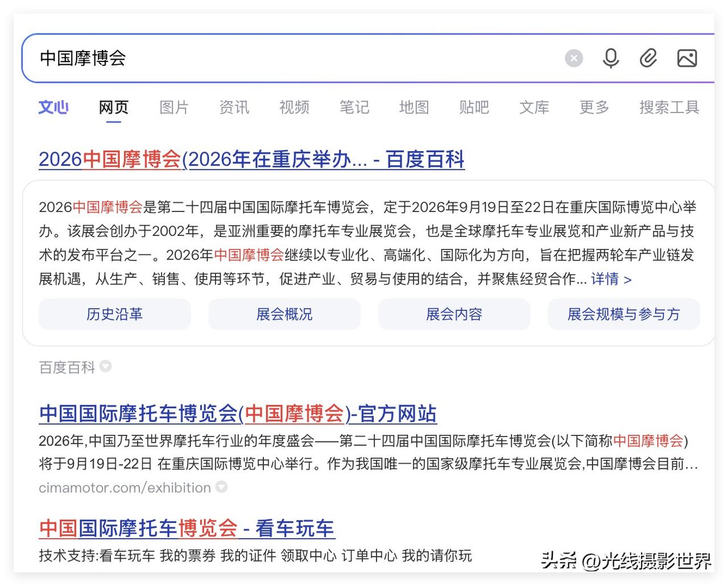Viewport: 728px width, 586px height.
Task: Open the 搜索工具 options
Action: tap(669, 107)
